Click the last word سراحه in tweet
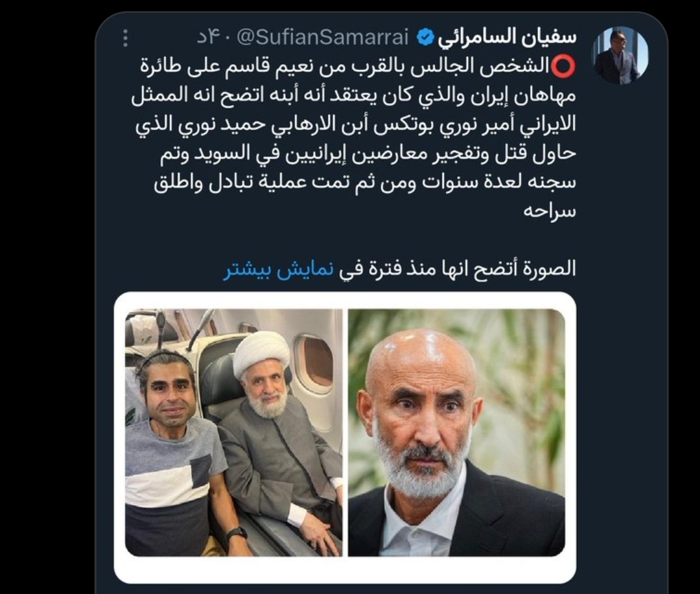This screenshot has height=594, width=700. (x=550, y=210)
